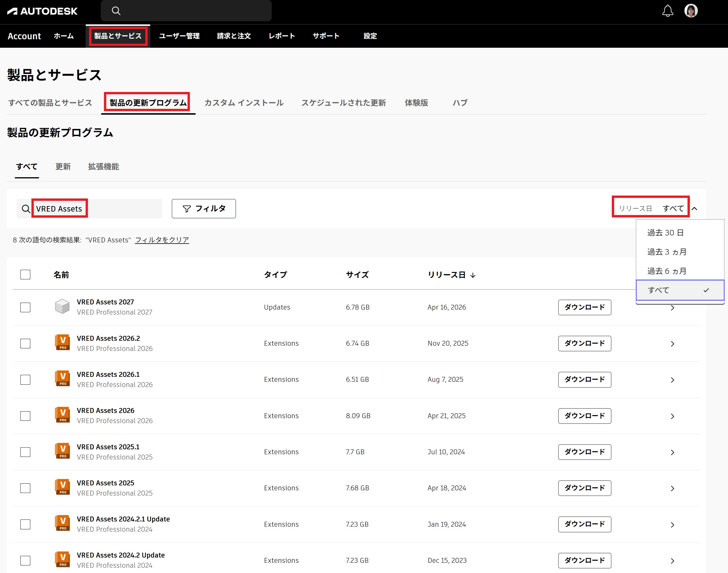Expand the VRED Assets 2026.2 row chevron
The width and height of the screenshot is (728, 573).
[x=672, y=344]
